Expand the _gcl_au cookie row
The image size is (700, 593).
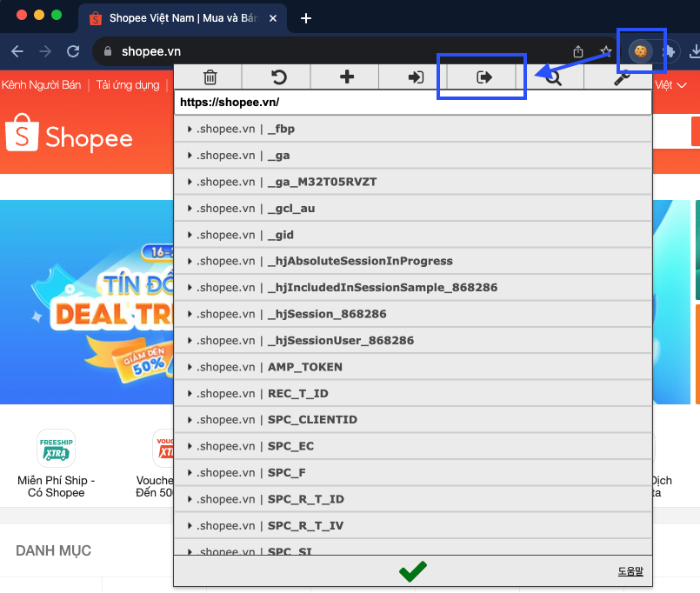(x=413, y=209)
